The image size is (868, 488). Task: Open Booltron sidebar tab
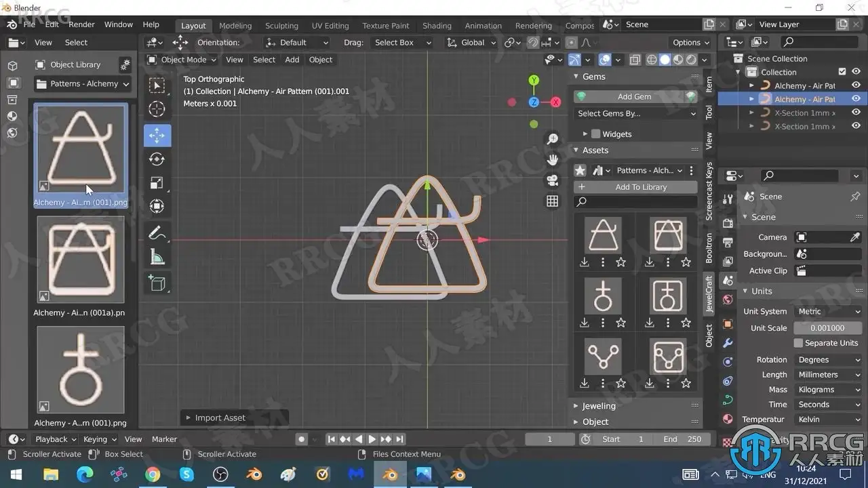(709, 249)
